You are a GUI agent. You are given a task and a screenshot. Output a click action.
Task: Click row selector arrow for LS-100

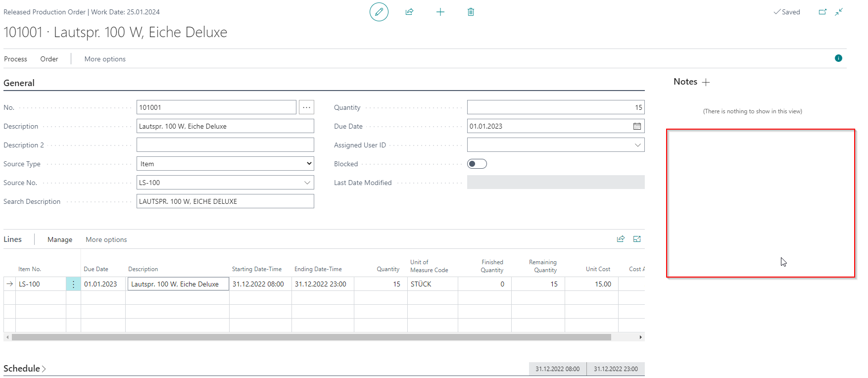(x=9, y=284)
